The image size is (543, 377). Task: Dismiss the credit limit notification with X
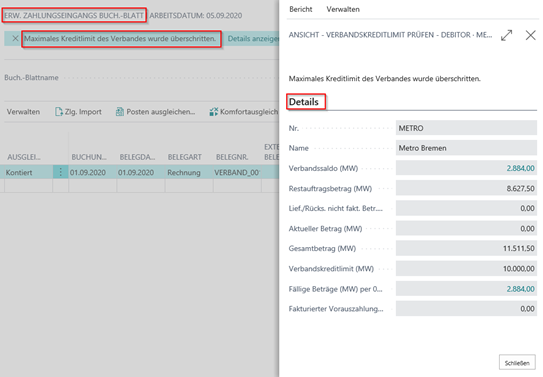[15, 38]
